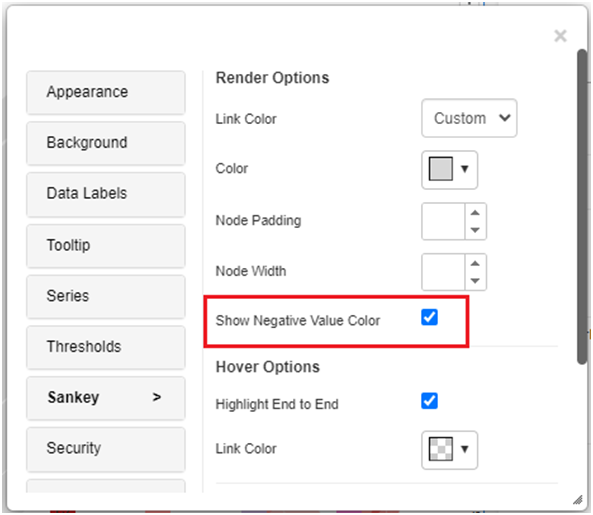Increase Node Padding with up arrow

[475, 213]
